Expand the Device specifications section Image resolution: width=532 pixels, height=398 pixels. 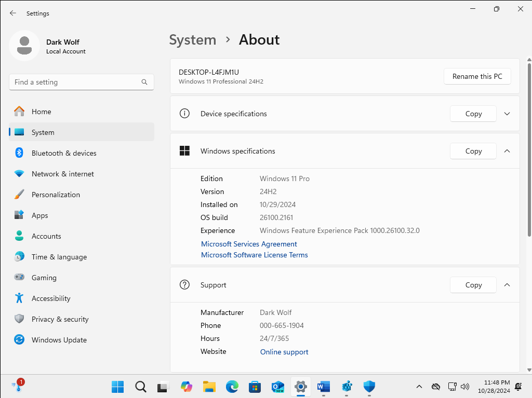(507, 114)
